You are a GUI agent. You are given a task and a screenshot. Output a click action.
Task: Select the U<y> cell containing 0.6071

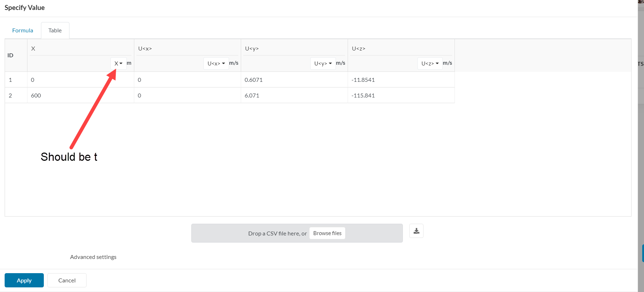[294, 80]
